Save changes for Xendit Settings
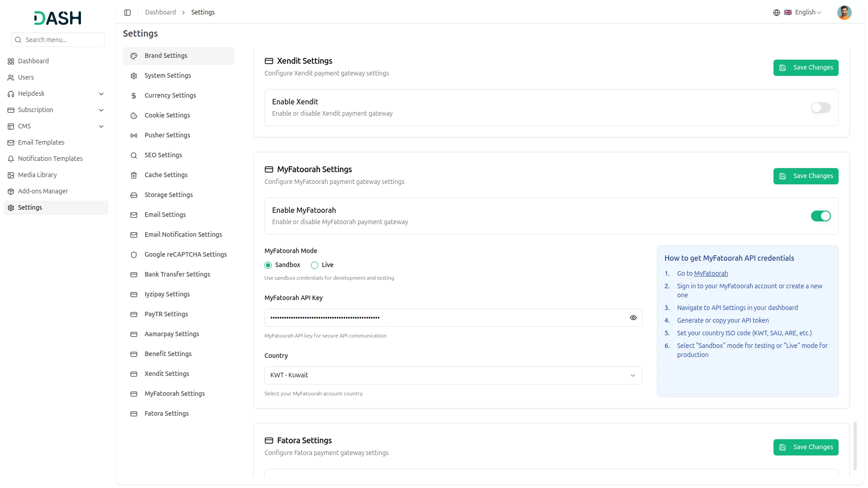 tap(806, 68)
